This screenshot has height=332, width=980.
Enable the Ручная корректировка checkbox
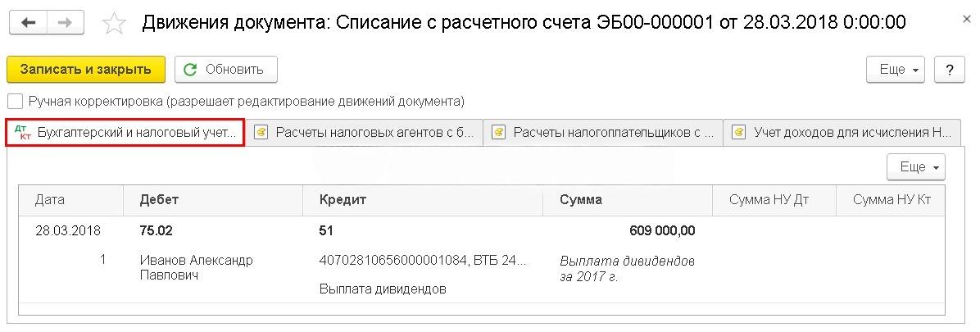16,102
